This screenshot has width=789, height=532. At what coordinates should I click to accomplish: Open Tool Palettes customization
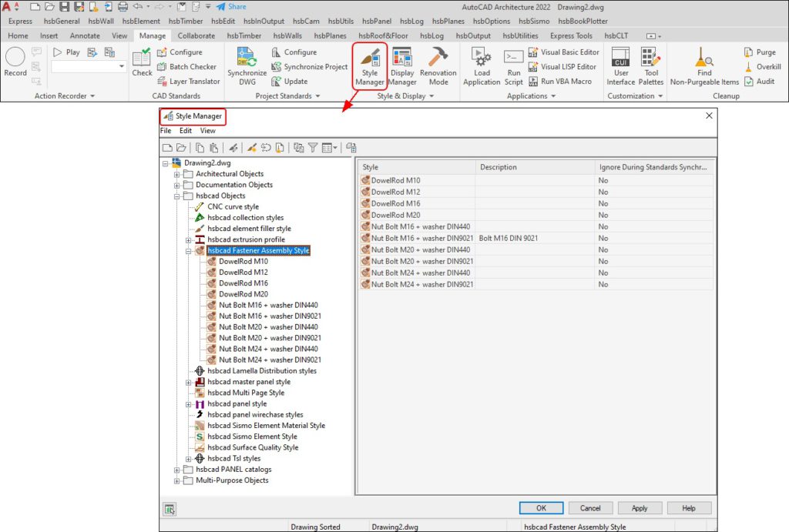point(651,67)
